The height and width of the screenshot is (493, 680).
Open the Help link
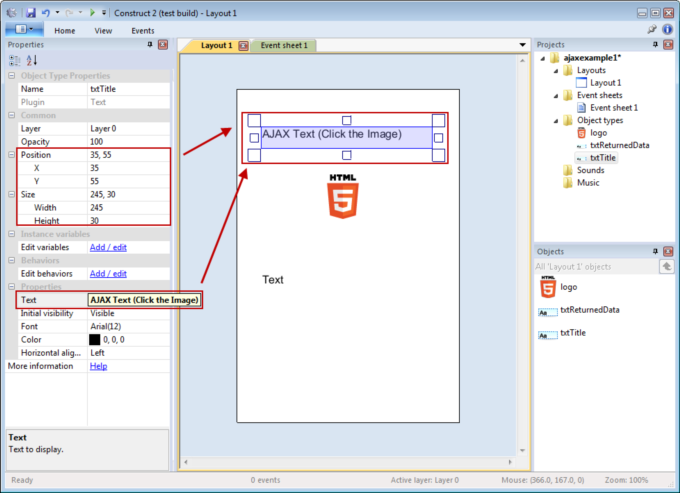[98, 366]
